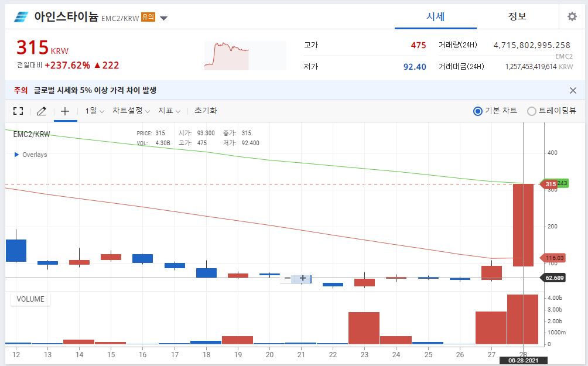Click the 초기화 reset button
The height and width of the screenshot is (366, 588).
(x=205, y=111)
